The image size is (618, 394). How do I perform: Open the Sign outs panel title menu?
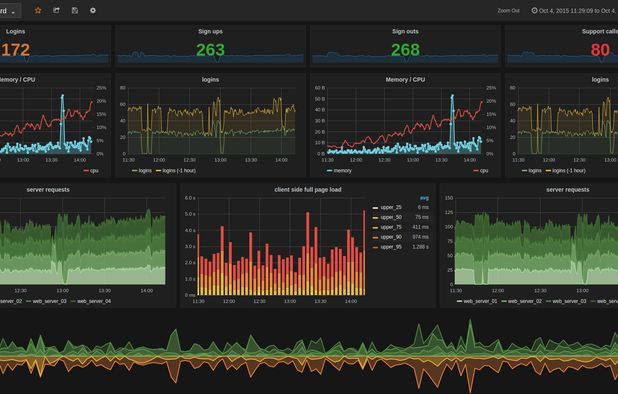(x=405, y=32)
